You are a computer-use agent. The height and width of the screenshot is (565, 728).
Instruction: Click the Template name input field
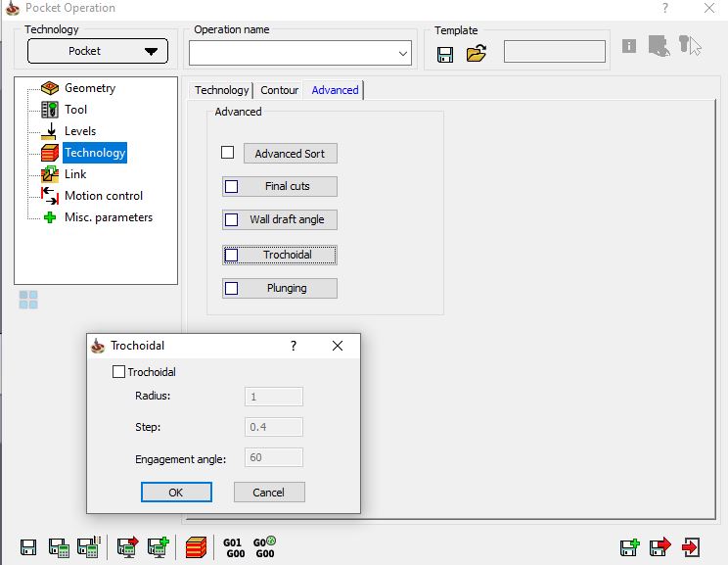pyautogui.click(x=554, y=51)
